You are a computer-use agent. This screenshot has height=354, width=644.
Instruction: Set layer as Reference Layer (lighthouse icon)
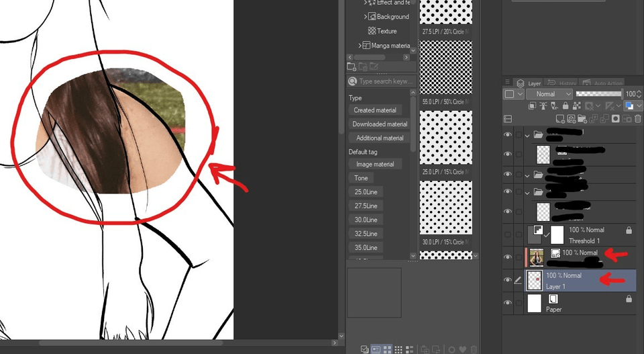[543, 106]
